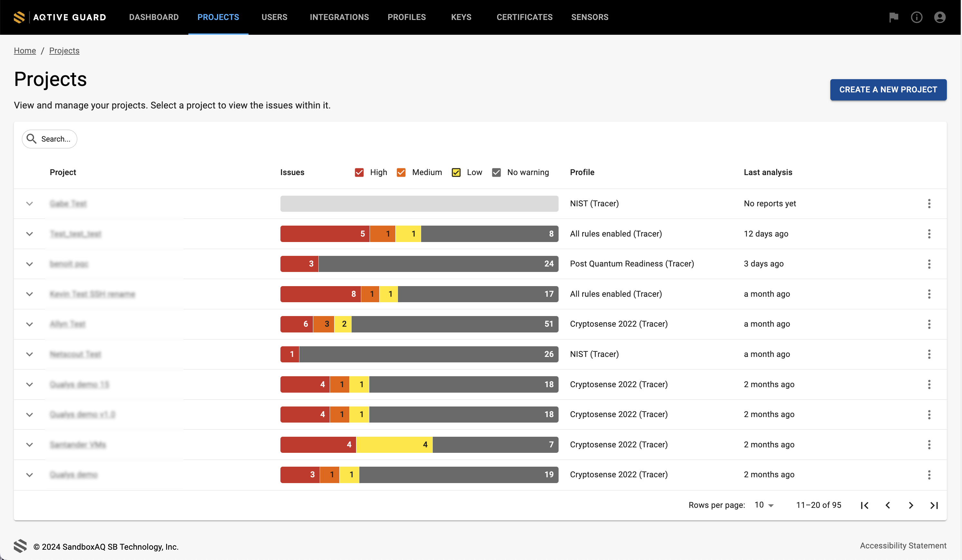Click the Search input field

55,139
